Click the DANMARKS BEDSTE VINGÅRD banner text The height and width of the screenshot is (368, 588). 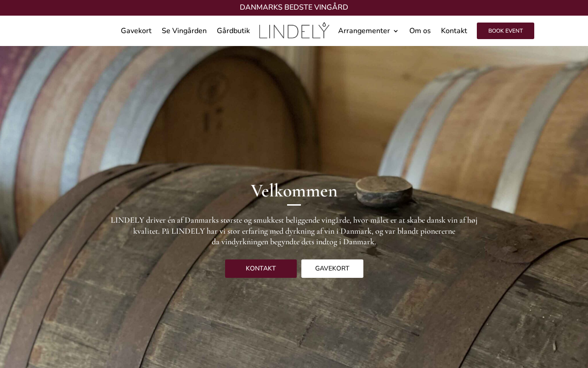point(294,7)
